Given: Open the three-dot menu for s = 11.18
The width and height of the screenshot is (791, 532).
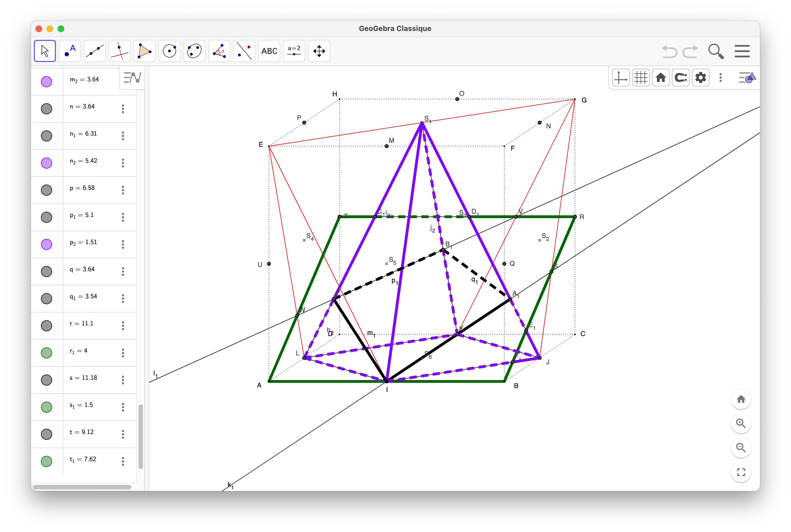Looking at the screenshot, I should tap(123, 380).
